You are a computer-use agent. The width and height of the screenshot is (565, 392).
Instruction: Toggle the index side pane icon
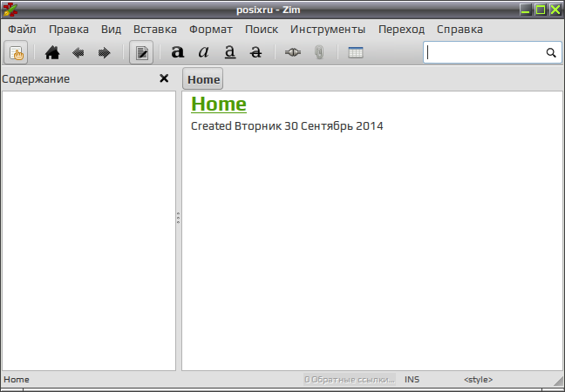pyautogui.click(x=16, y=53)
